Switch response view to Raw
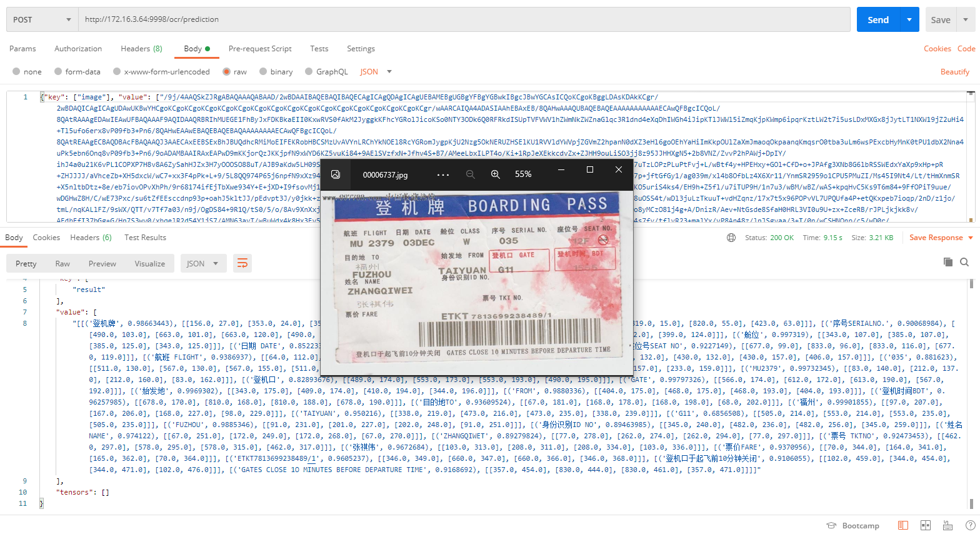Screen dimensions: 980x534 coord(62,264)
